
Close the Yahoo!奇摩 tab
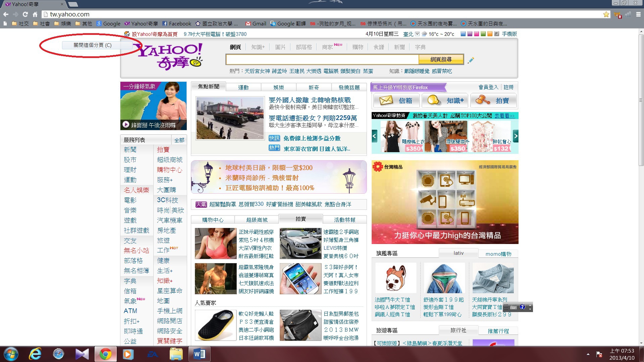(x=62, y=4)
